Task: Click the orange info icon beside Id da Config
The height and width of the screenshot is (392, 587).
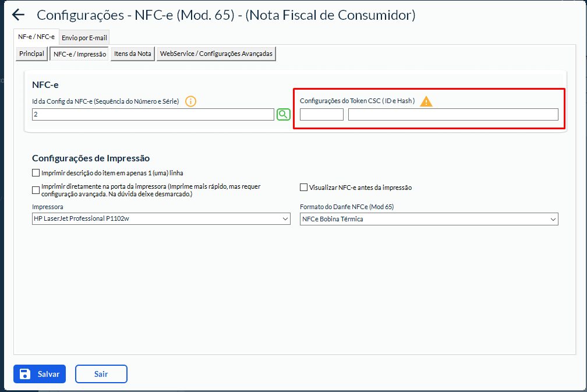Action: (190, 101)
